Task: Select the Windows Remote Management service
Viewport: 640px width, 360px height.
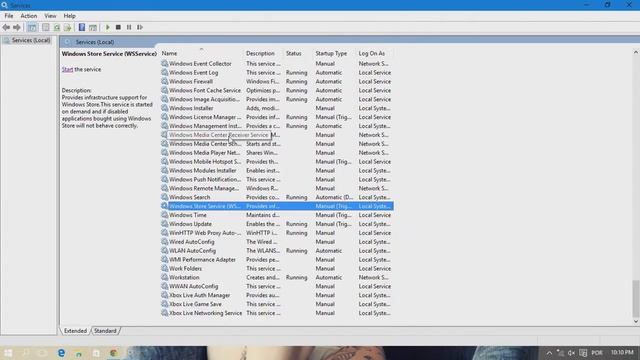Action: pyautogui.click(x=277, y=188)
